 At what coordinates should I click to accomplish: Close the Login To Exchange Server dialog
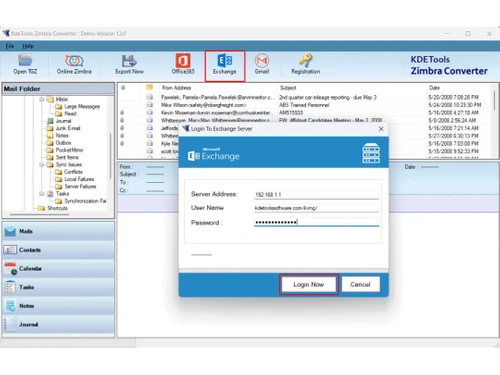coord(381,129)
